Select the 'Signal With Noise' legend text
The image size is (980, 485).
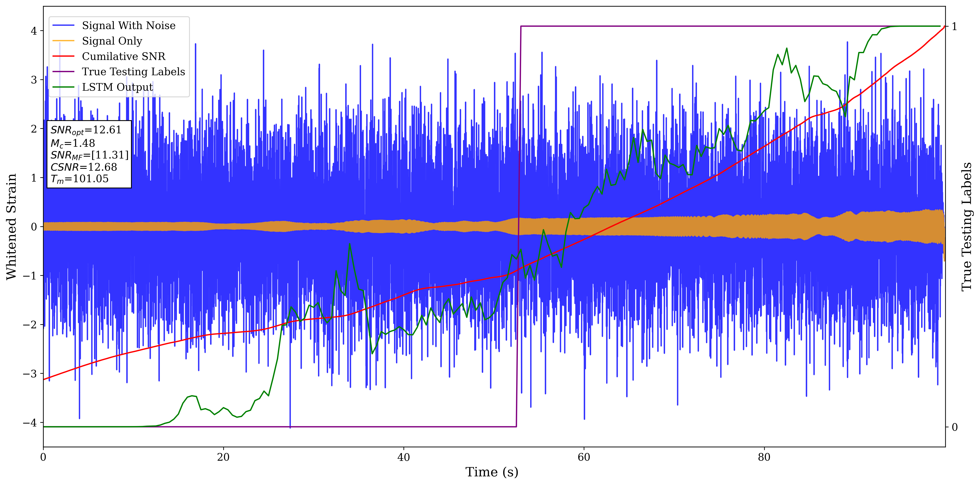click(129, 26)
